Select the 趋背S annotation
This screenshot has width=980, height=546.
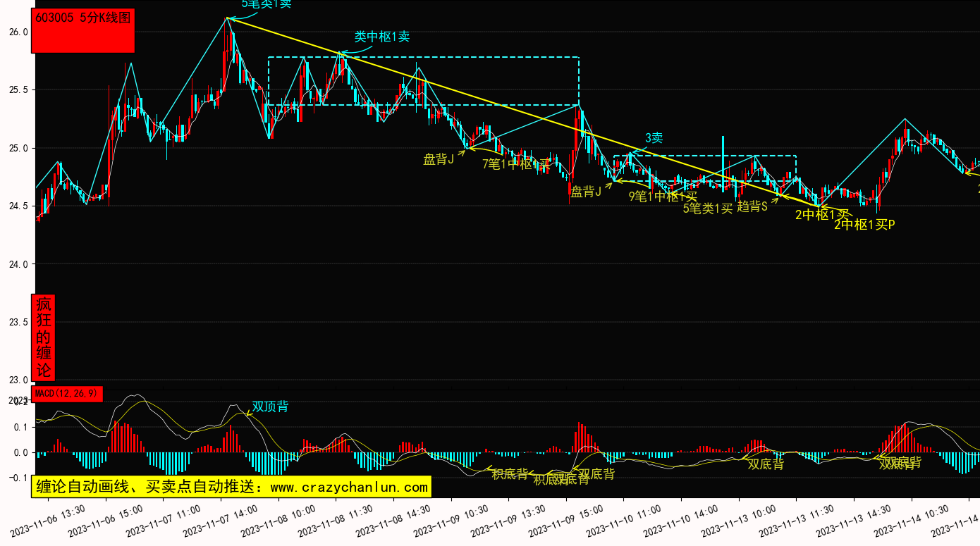[752, 206]
